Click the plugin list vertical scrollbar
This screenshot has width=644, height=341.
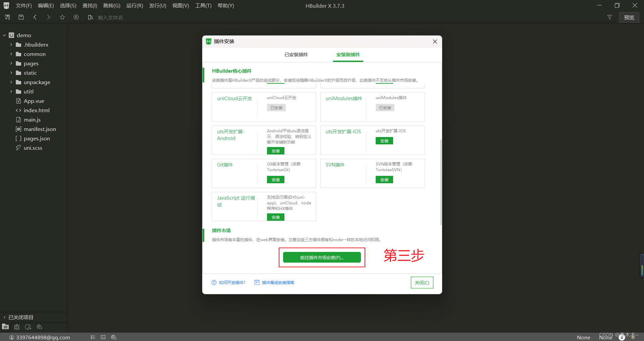point(441,182)
